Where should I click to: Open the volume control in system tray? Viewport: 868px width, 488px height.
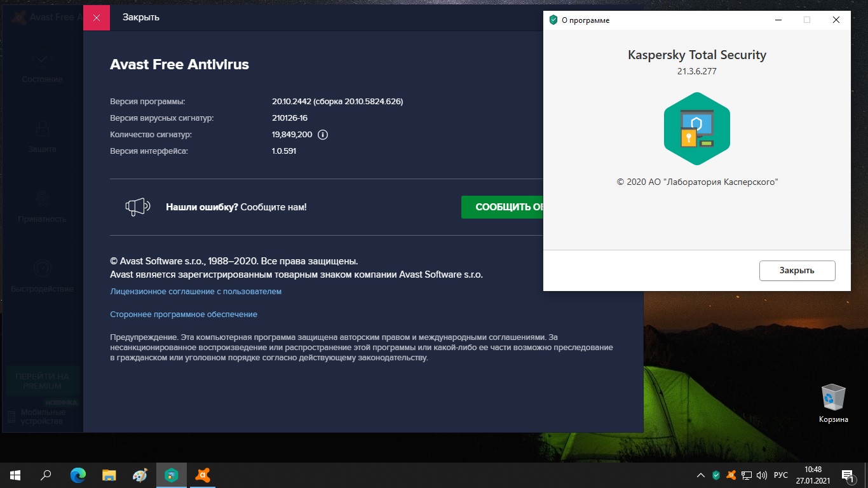[x=763, y=475]
